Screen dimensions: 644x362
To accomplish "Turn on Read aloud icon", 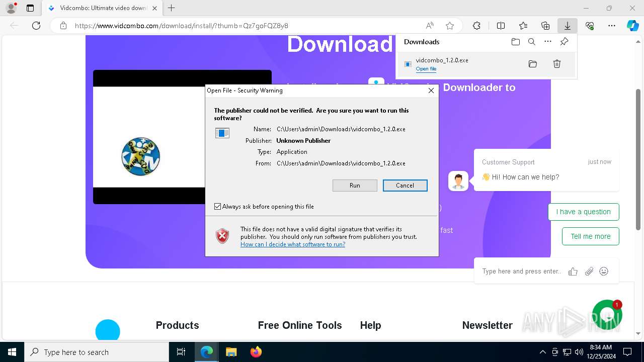I will pyautogui.click(x=430, y=26).
